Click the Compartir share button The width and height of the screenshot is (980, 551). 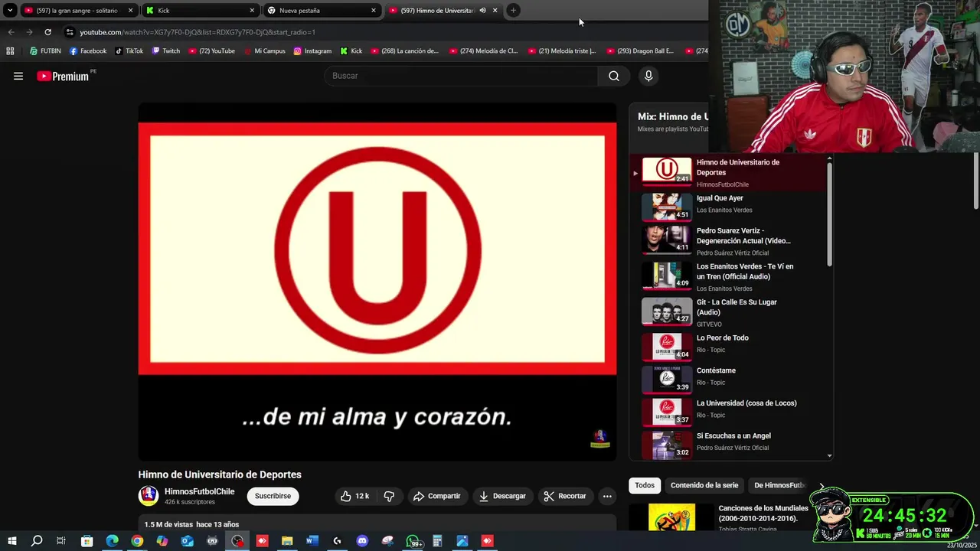(x=437, y=496)
